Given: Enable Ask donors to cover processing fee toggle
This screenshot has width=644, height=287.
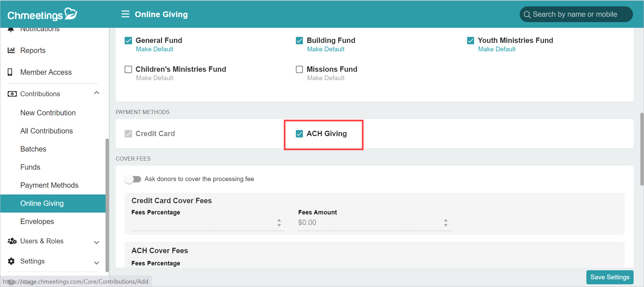Looking at the screenshot, I should (133, 179).
